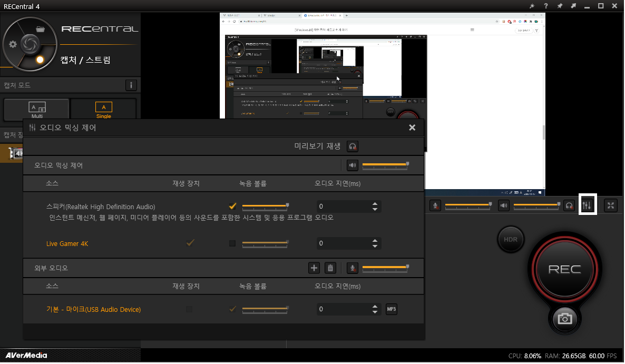
Task: Click the USB microphone audio delay field
Action: pos(348,309)
